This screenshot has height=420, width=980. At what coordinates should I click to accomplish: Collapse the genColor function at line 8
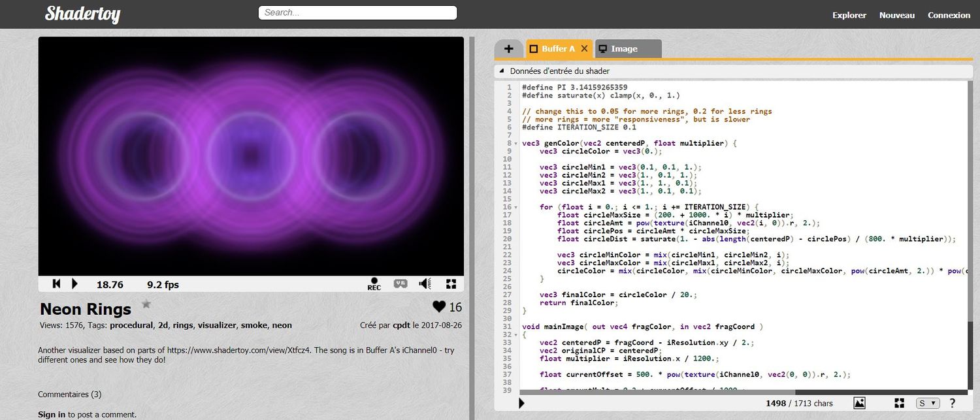pyautogui.click(x=517, y=143)
